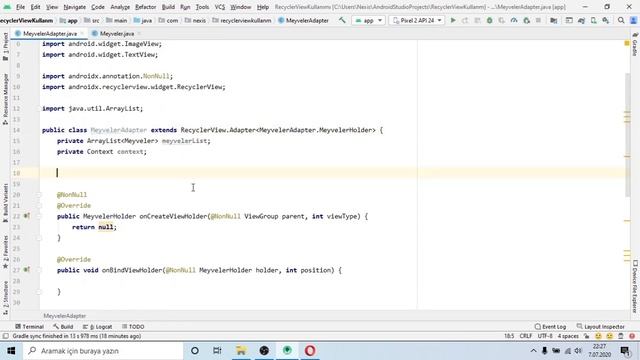Click the first smiley feedback icon in status bar
640x360 pixels.
click(x=598, y=336)
